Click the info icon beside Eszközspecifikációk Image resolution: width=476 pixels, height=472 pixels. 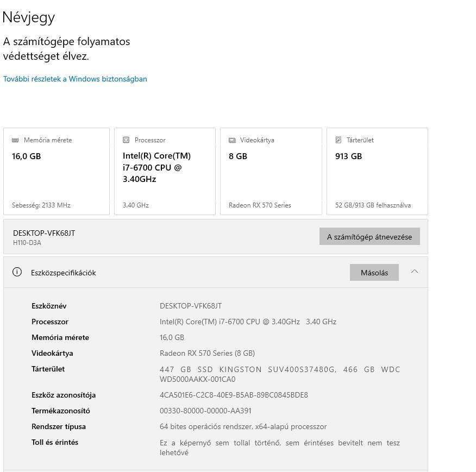[x=17, y=272]
